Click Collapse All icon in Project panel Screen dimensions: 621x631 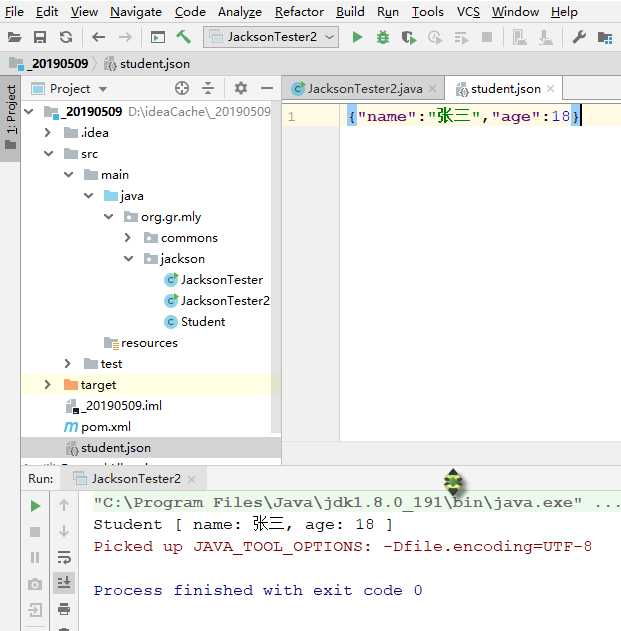(x=208, y=88)
